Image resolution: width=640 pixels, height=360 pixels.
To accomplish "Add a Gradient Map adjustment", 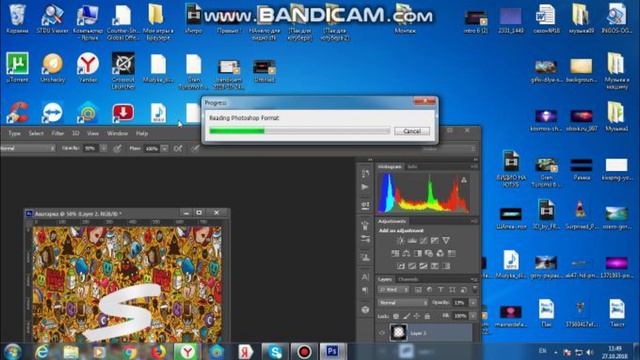I will coord(446,266).
